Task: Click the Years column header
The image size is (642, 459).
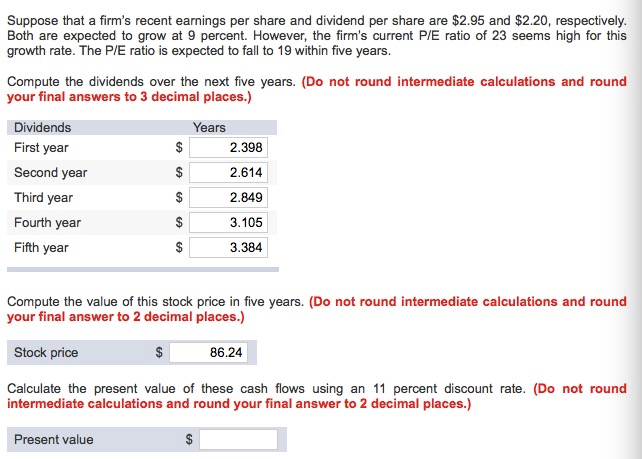Action: coord(209,127)
